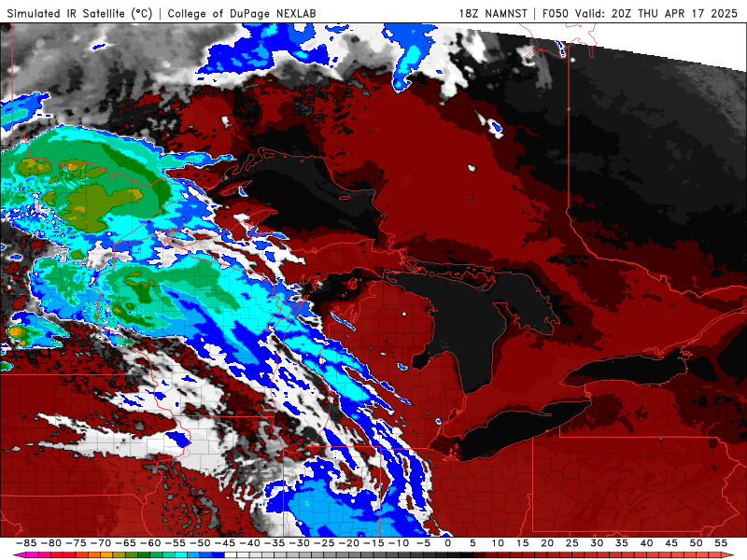Click the -65 label on the color scale

point(126,543)
